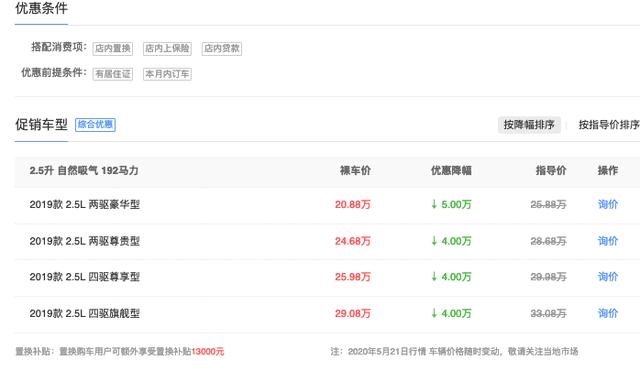Click the 25.98万 bare car price
Image resolution: width=640 pixels, height=371 pixels.
(353, 277)
